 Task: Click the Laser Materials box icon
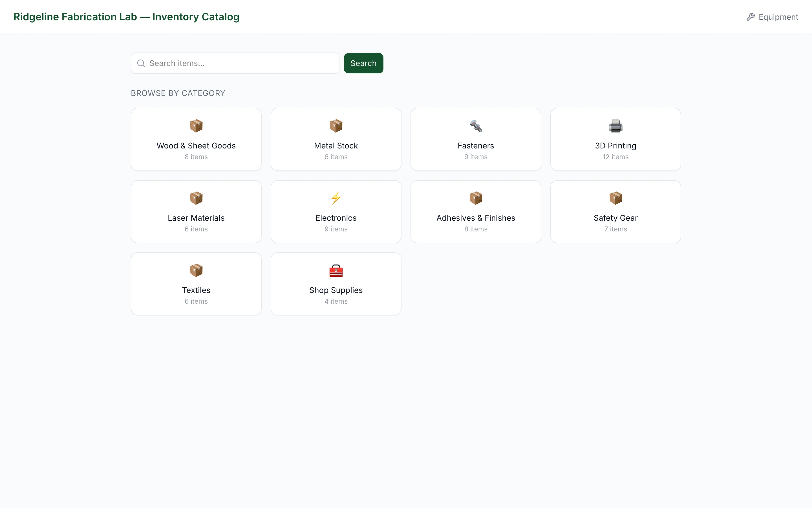point(196,198)
